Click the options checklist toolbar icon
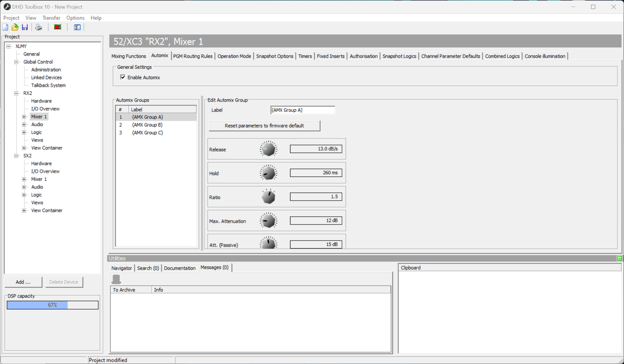This screenshot has width=624, height=364. point(77,27)
